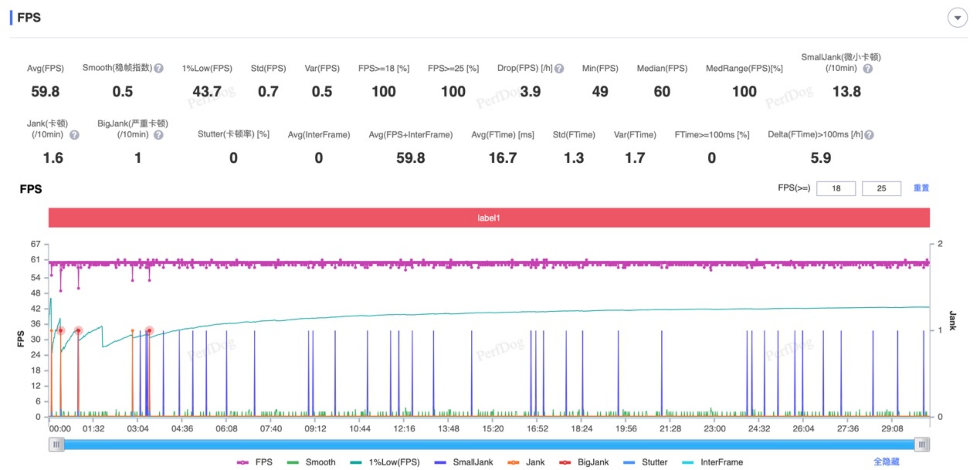This screenshot has height=470, width=980.
Task: Hide 1%Low(FPS) line via legend
Action: [x=385, y=462]
